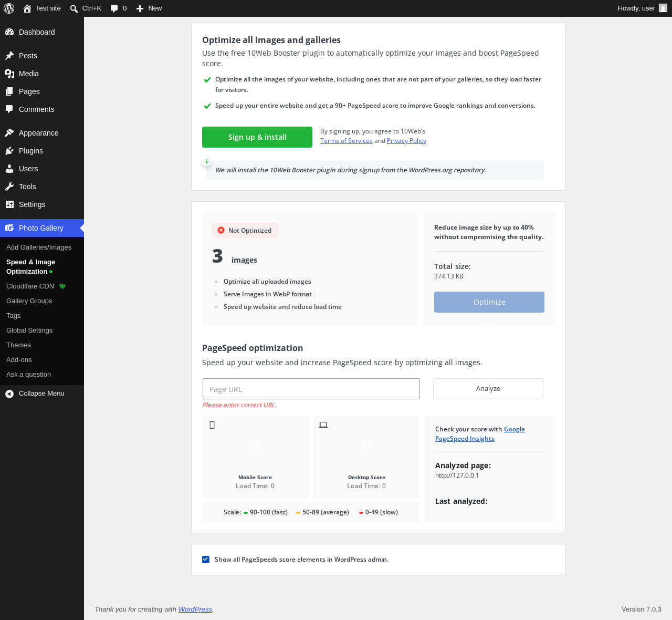Screen dimensions: 672x620
Task: Click the Dashboard gauge icon
Action: coord(9,32)
